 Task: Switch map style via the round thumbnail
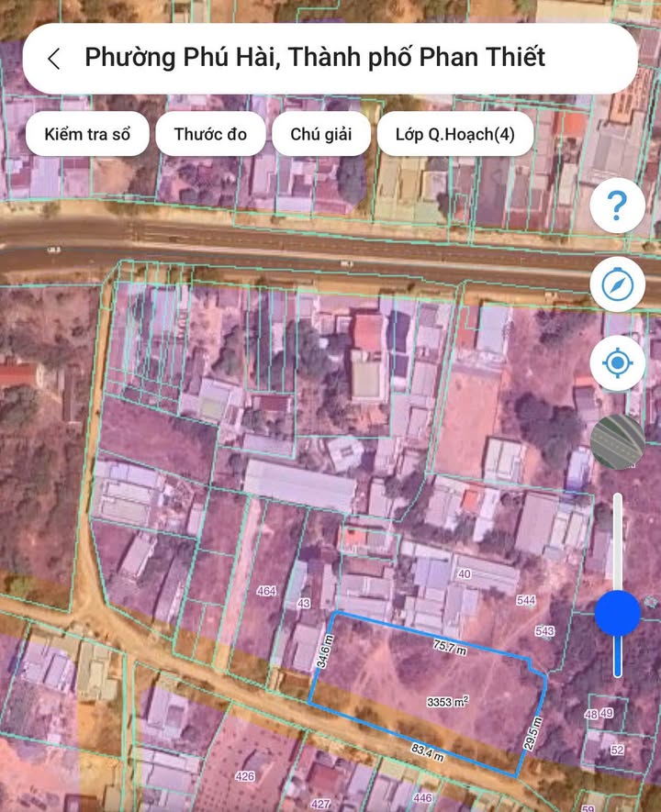[617, 441]
